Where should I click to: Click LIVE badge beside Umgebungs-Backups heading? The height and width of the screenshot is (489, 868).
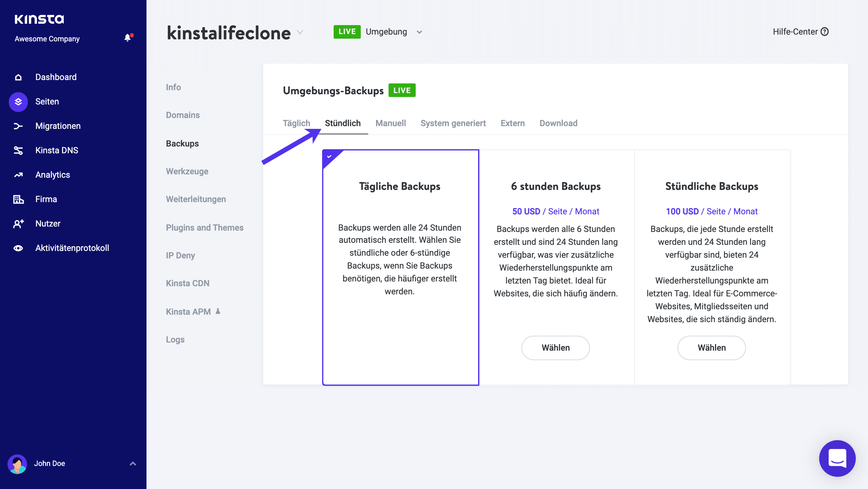pos(402,91)
